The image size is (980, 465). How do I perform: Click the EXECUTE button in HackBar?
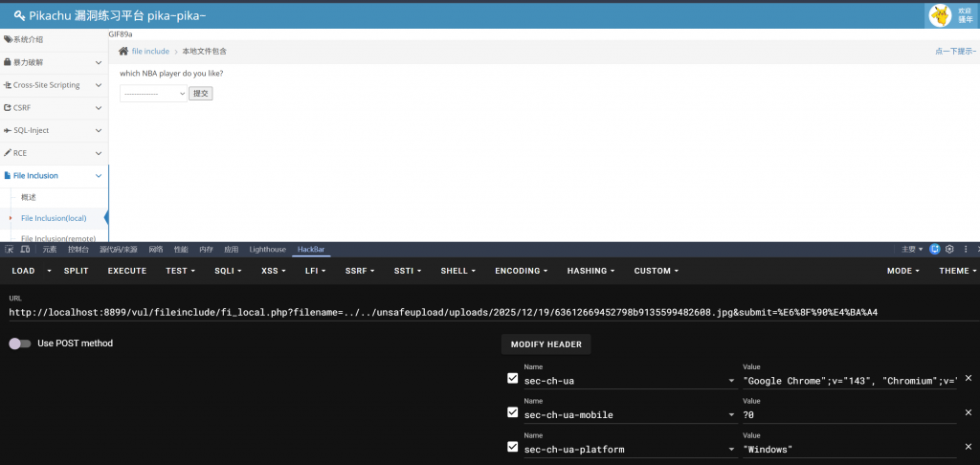click(127, 271)
